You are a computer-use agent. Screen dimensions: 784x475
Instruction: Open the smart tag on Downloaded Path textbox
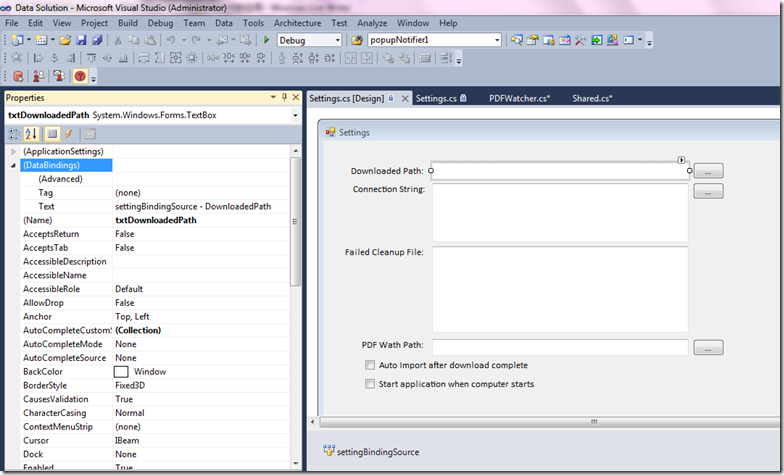tap(681, 160)
